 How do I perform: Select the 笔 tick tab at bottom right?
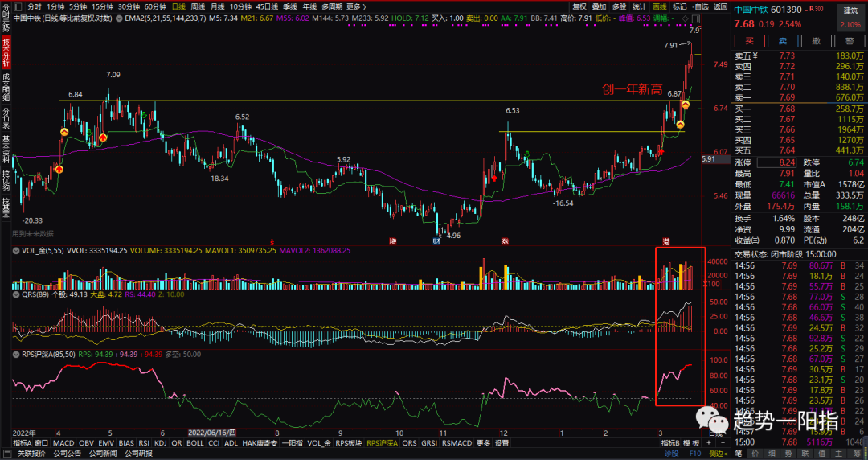(739, 454)
